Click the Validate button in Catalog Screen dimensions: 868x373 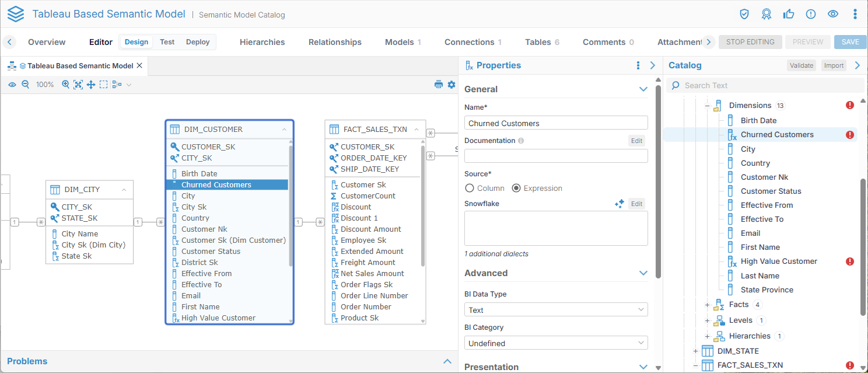click(801, 65)
